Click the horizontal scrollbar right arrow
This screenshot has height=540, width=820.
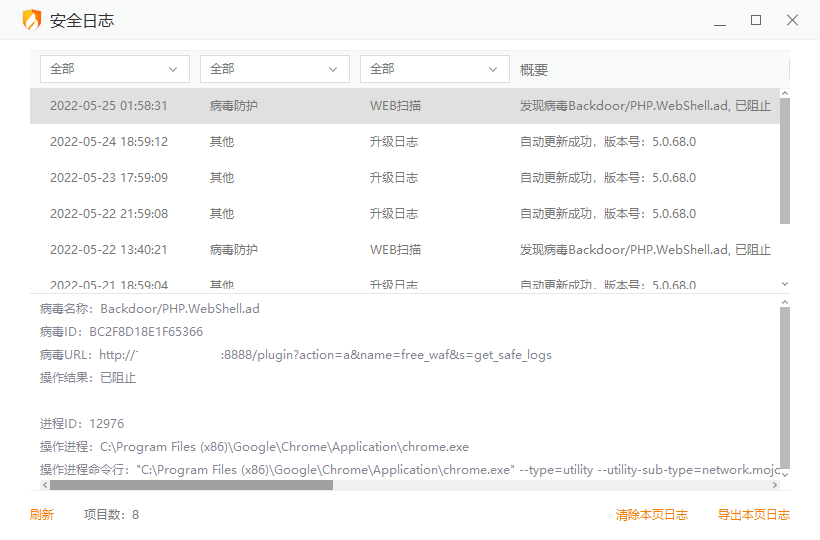[774, 485]
